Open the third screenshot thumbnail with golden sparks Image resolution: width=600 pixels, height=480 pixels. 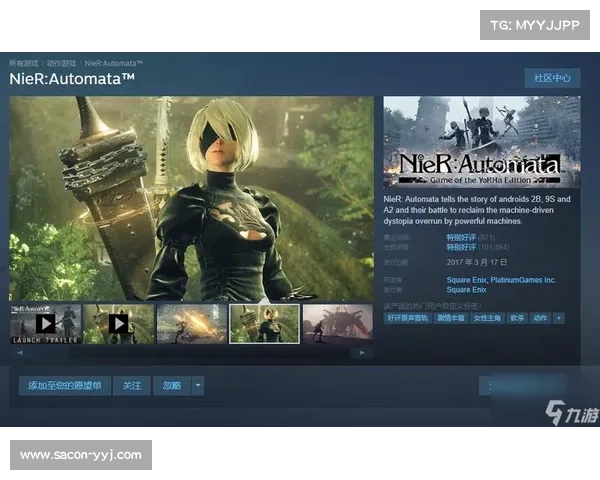pos(191,324)
